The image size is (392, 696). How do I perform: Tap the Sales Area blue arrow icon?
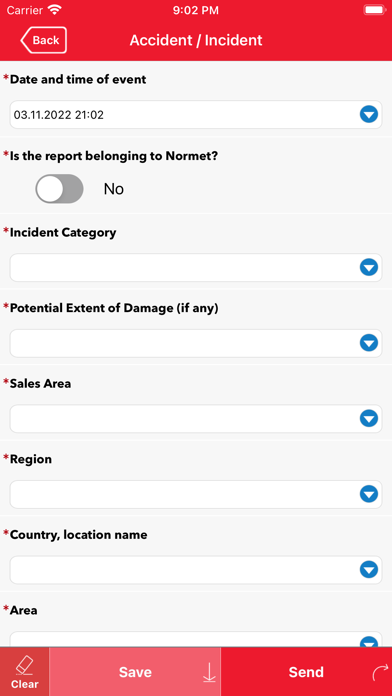[x=368, y=419]
